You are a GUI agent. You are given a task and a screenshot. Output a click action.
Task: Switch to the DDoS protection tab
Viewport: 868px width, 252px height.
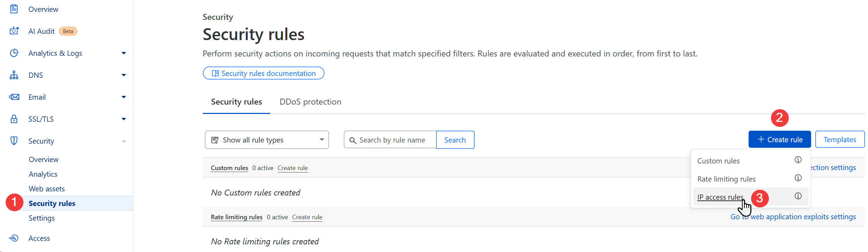click(x=310, y=102)
